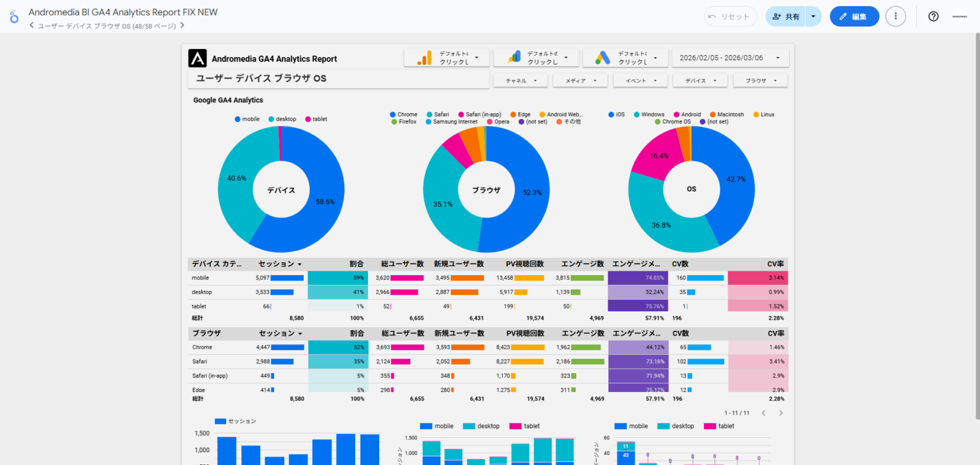Open the account avatar in top right
980x465 pixels.
(x=959, y=17)
